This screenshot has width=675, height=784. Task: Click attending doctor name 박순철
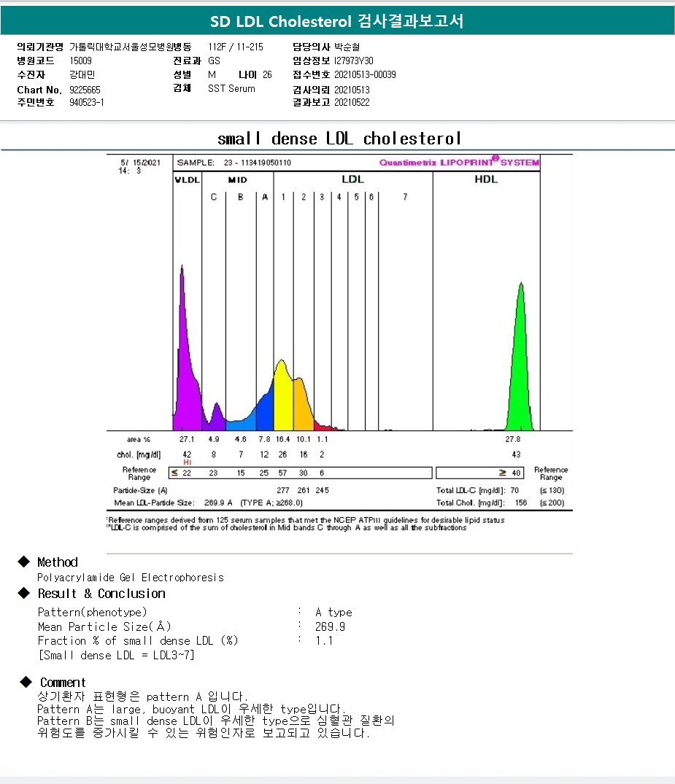pos(347,47)
